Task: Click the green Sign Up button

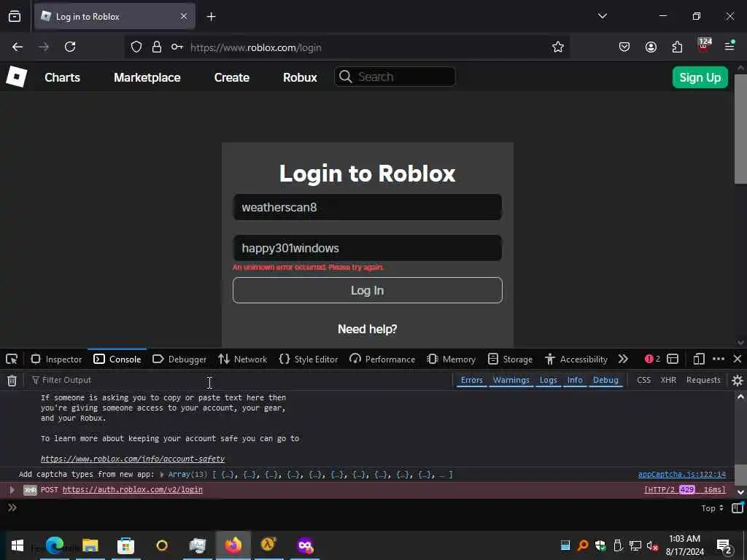Action: click(700, 77)
